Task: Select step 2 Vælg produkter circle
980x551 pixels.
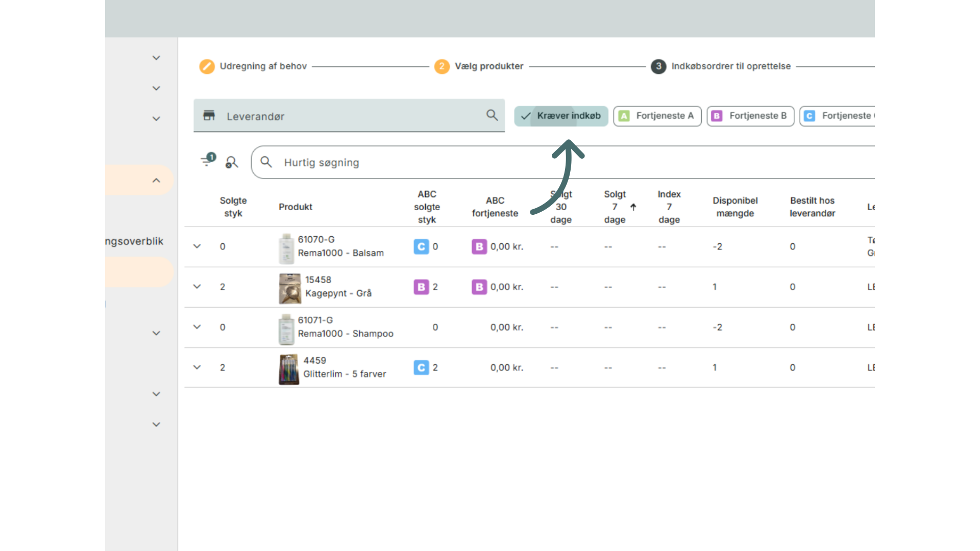Action: (442, 66)
